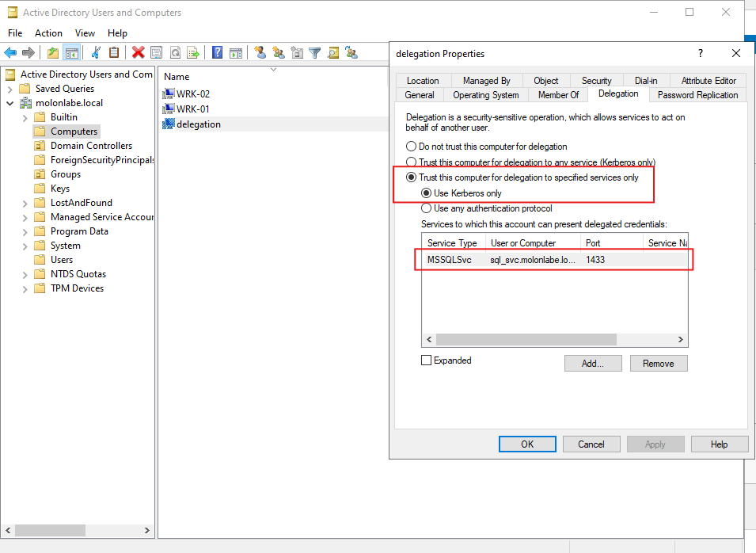Click the Cut scissors icon

point(96,52)
